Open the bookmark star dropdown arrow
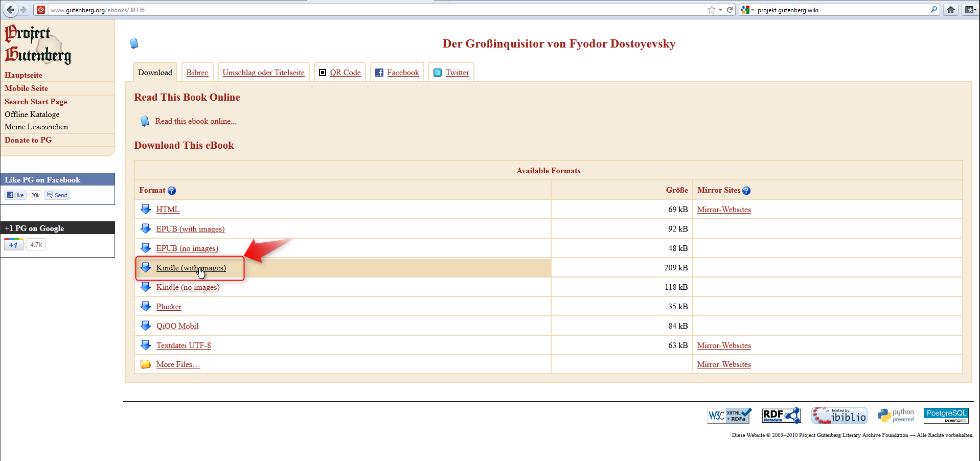 coord(720,10)
